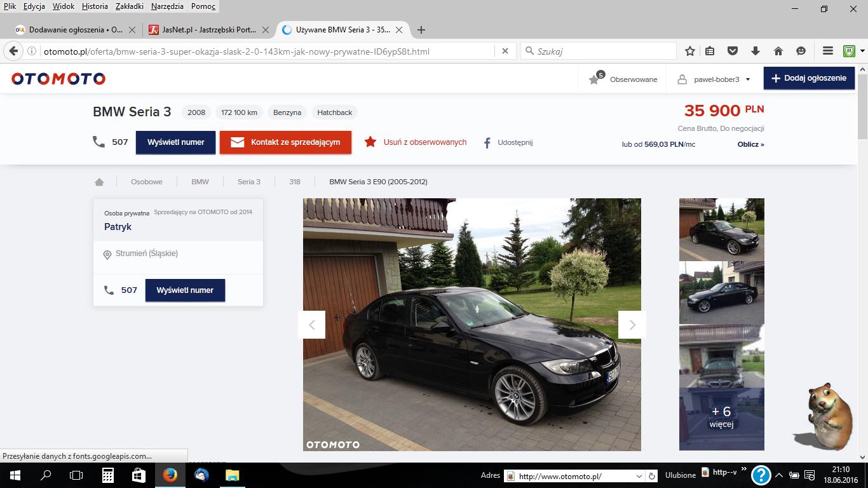Click Kontakt ze sprzedającym button
This screenshot has width=868, height=488.
[285, 142]
